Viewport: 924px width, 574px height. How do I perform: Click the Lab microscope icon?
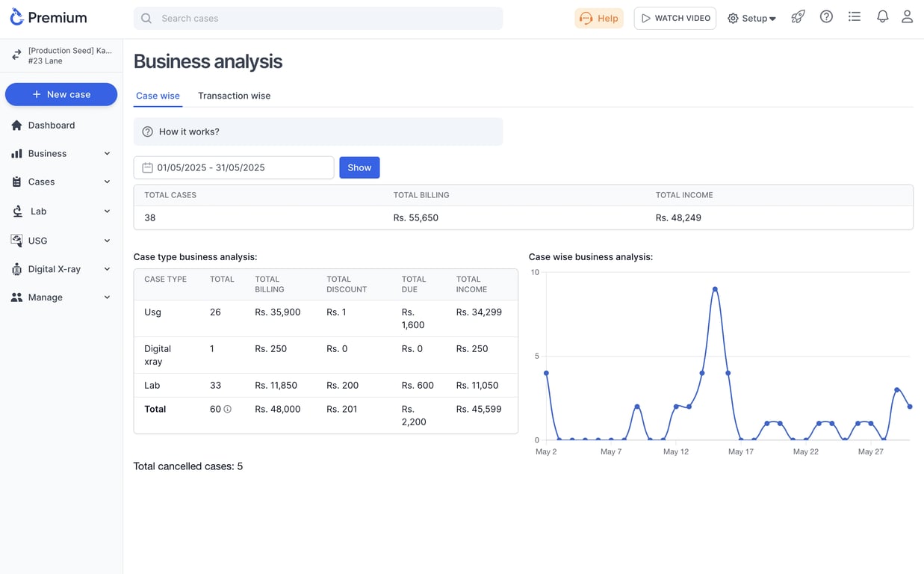click(17, 212)
